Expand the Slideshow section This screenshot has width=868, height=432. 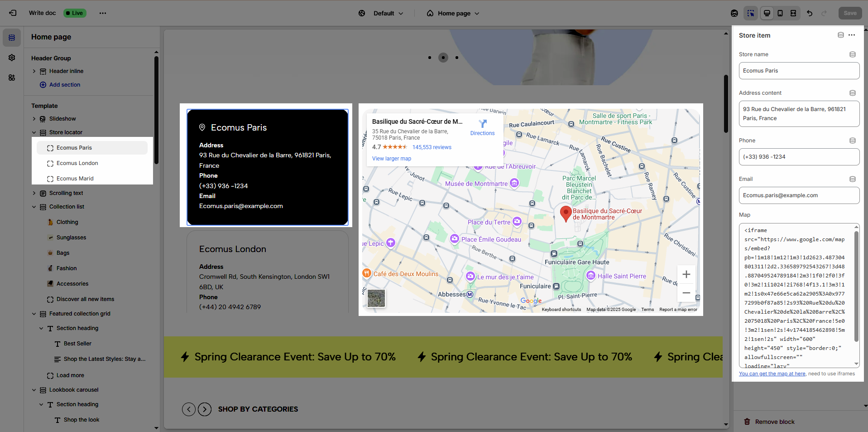pyautogui.click(x=34, y=119)
